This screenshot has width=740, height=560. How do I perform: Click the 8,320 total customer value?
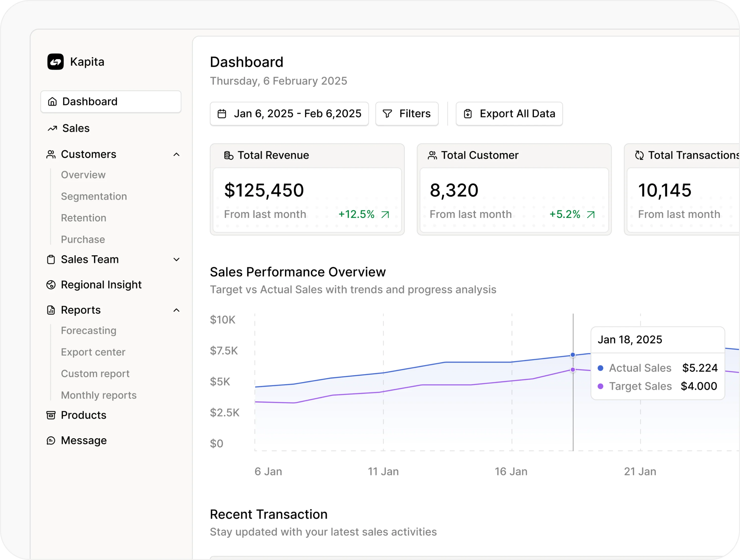(454, 191)
